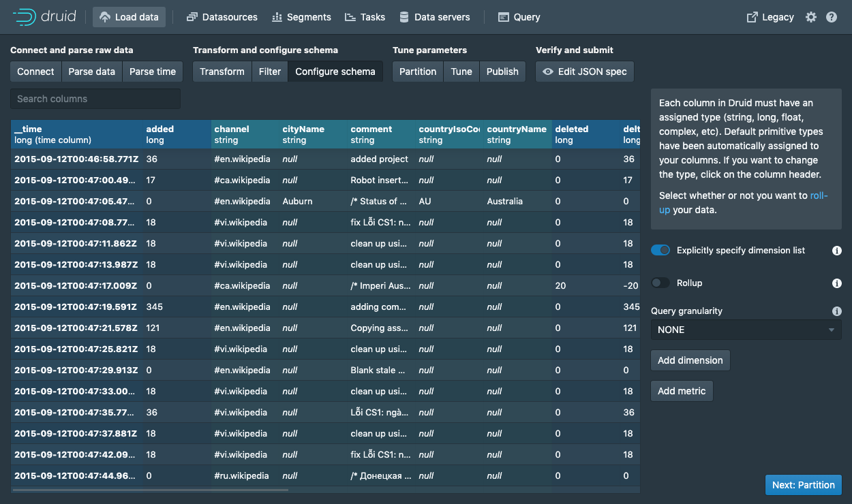The width and height of the screenshot is (852, 504).
Task: Open the Query granularity NONE dropdown
Action: 746,330
